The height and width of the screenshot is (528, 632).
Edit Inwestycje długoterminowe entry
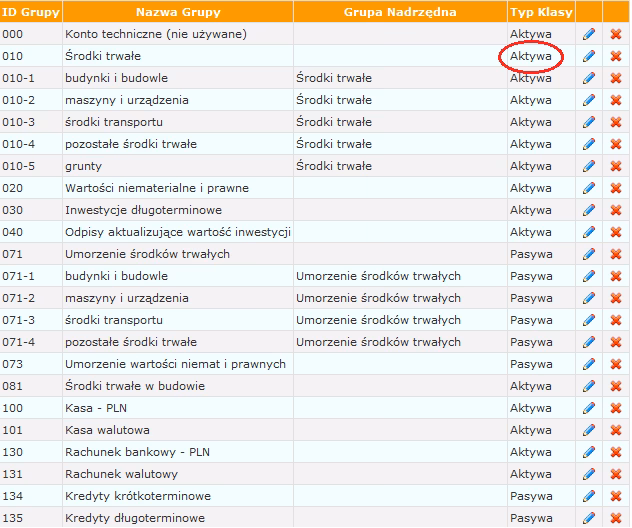(x=589, y=210)
